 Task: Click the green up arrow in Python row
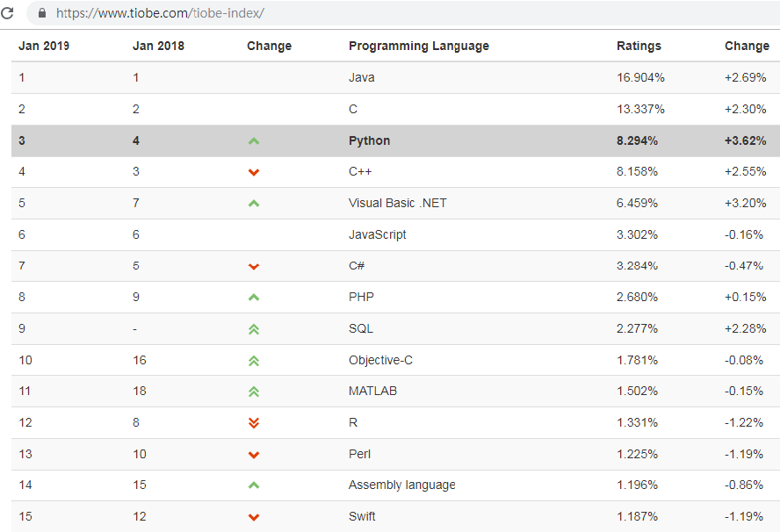coord(254,141)
